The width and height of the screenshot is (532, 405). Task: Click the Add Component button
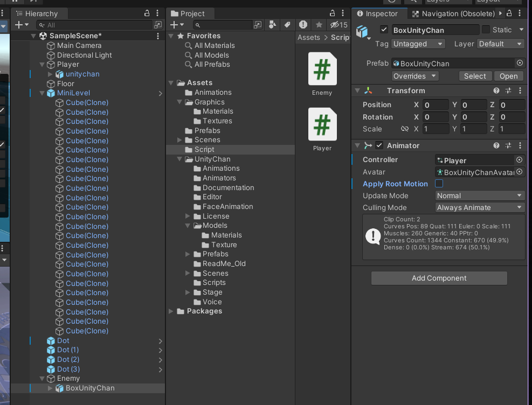439,278
